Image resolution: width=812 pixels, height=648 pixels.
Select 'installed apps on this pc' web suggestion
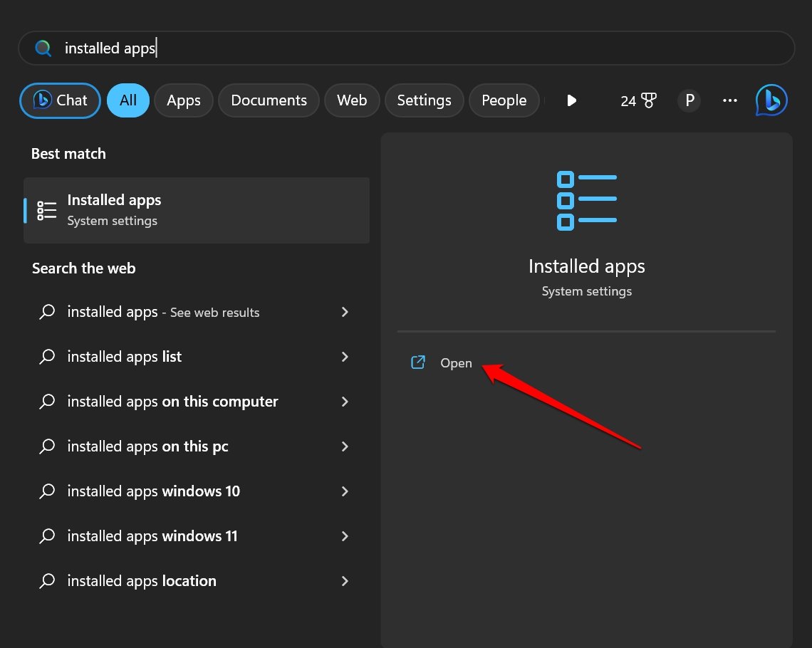tap(147, 446)
